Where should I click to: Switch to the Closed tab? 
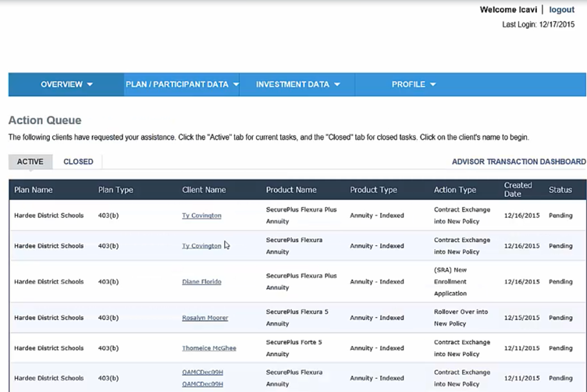(78, 162)
